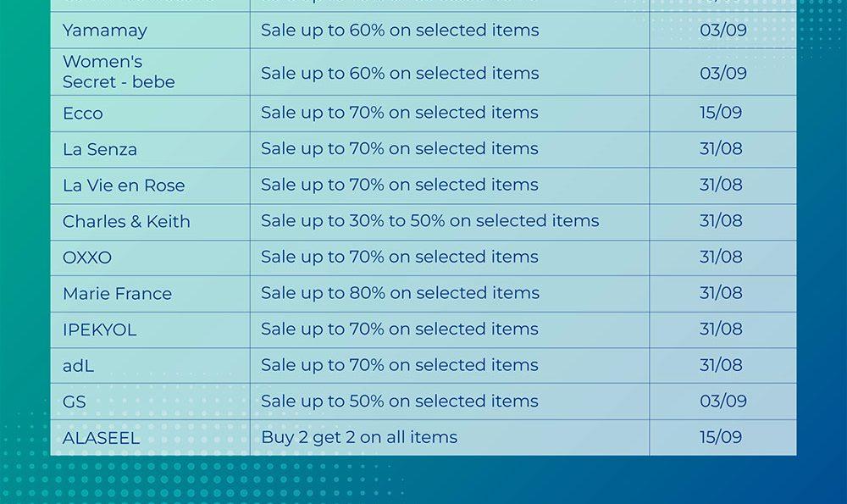Click the Ecco brand name
This screenshot has width=847, height=504.
[x=83, y=114]
